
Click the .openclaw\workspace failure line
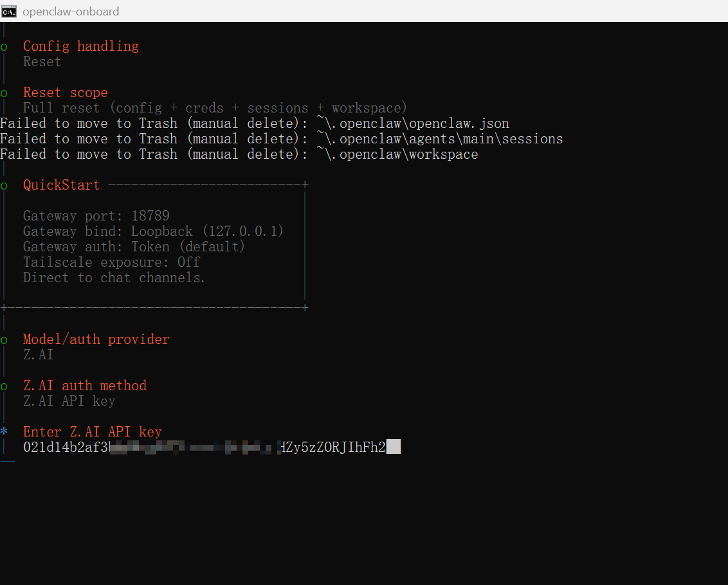(239, 154)
